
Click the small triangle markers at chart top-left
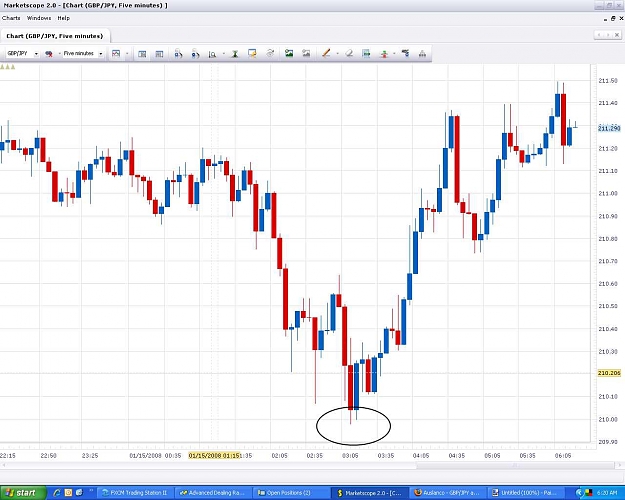pos(8,67)
